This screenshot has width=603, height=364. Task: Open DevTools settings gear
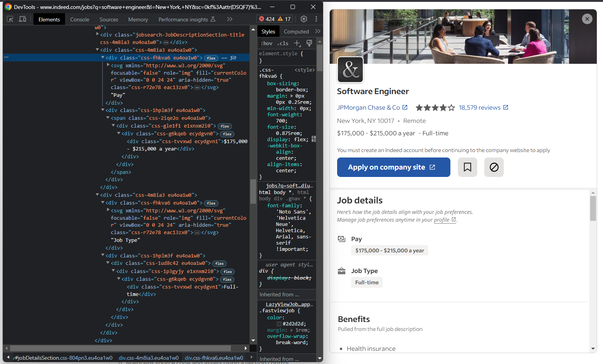(304, 19)
